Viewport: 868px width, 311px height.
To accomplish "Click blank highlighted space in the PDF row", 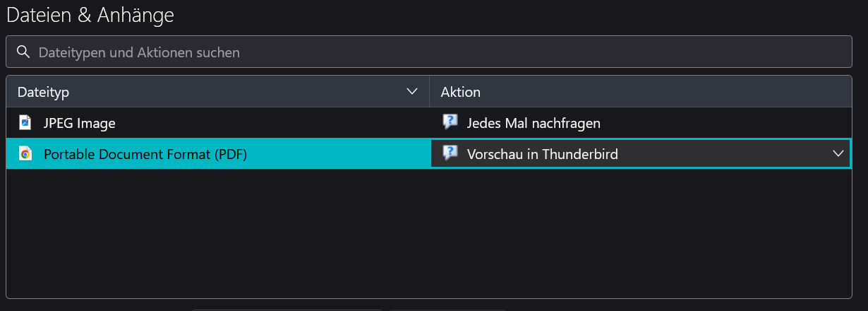I will pyautogui.click(x=339, y=153).
